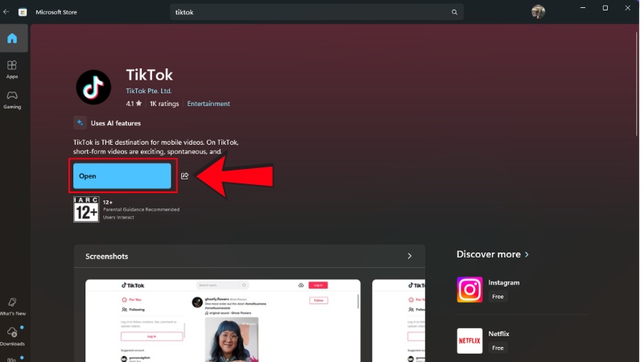Close the Microsoft Store window
644x362 pixels.
point(628,8)
